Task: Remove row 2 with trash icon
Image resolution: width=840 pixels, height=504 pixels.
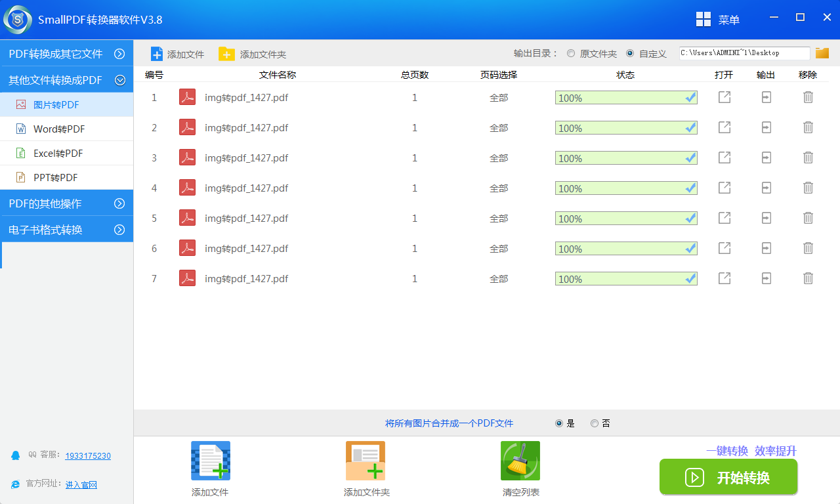Action: (808, 127)
